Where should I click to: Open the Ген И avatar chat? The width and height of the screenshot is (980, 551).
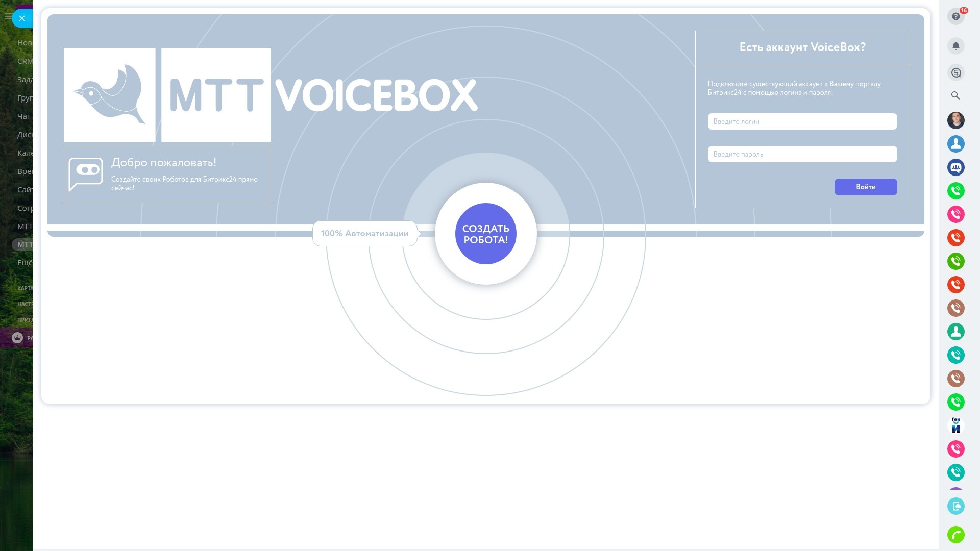955,425
